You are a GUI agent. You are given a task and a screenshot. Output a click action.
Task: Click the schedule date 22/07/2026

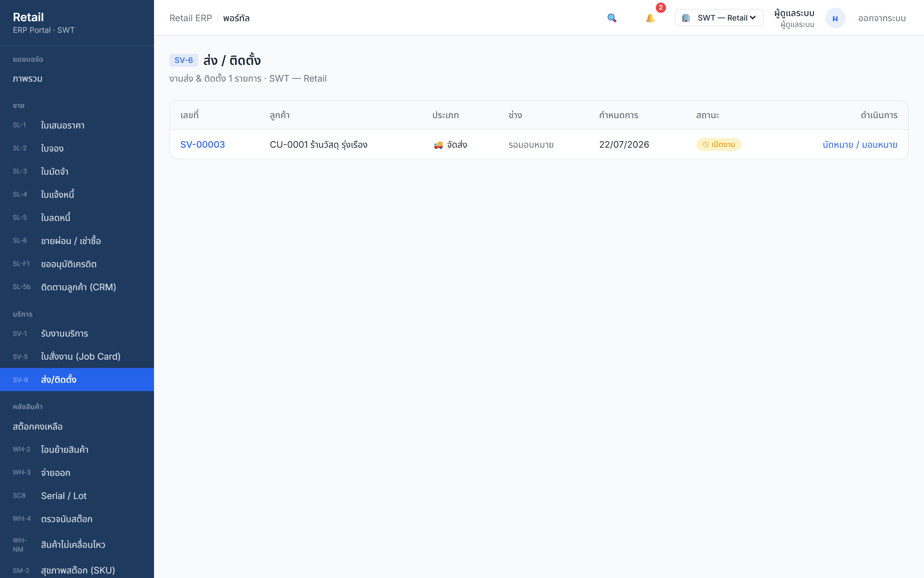point(624,144)
